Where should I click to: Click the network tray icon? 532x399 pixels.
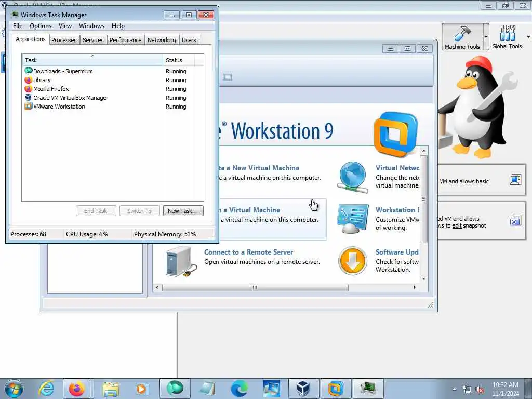(x=467, y=390)
